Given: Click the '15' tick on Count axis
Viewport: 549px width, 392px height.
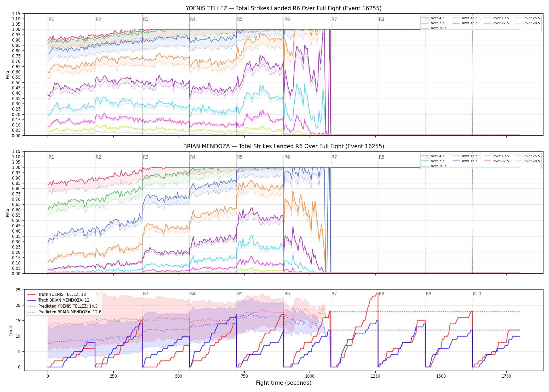Looking at the screenshot, I should [18, 321].
